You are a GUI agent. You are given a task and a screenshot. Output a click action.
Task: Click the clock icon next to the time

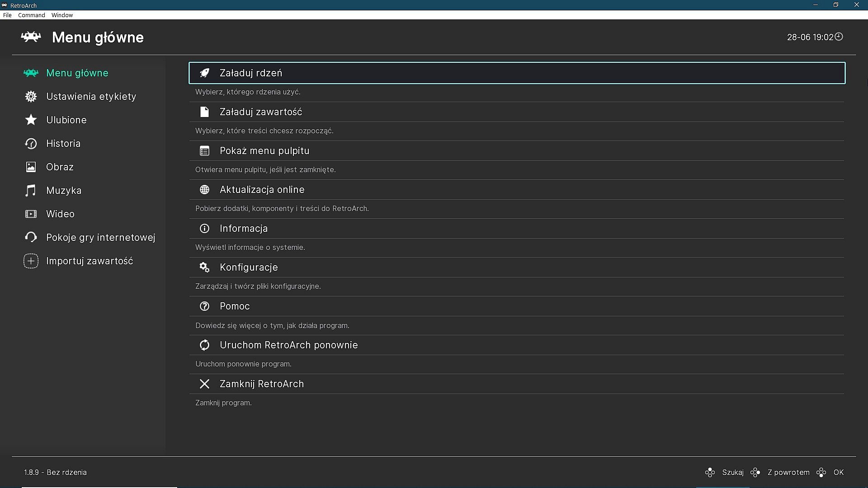(x=839, y=37)
